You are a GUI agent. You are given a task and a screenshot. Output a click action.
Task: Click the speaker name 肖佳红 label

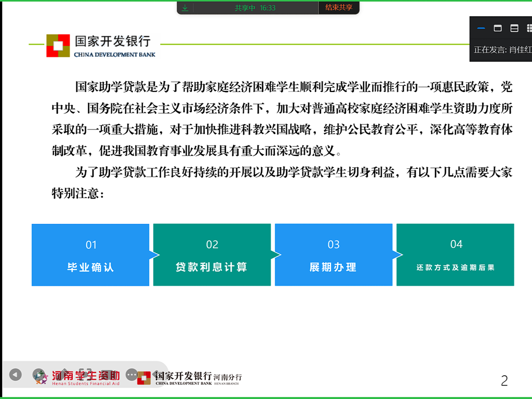(514, 50)
